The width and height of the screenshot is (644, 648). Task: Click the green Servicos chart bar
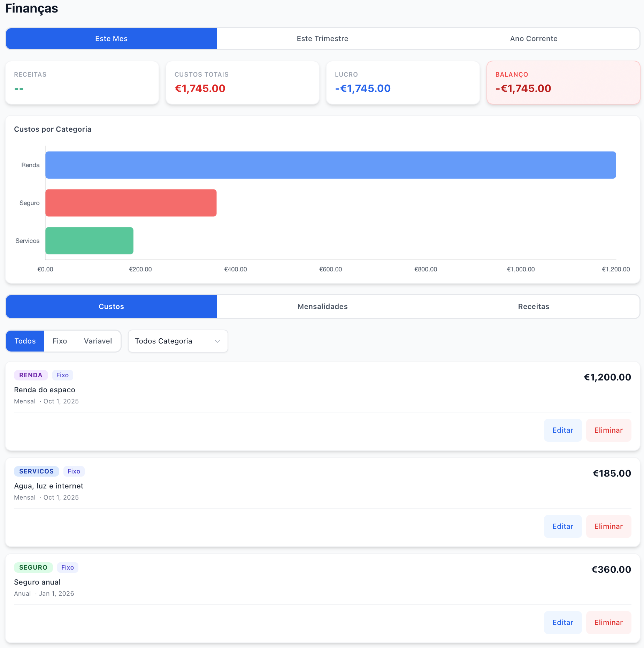pos(90,241)
